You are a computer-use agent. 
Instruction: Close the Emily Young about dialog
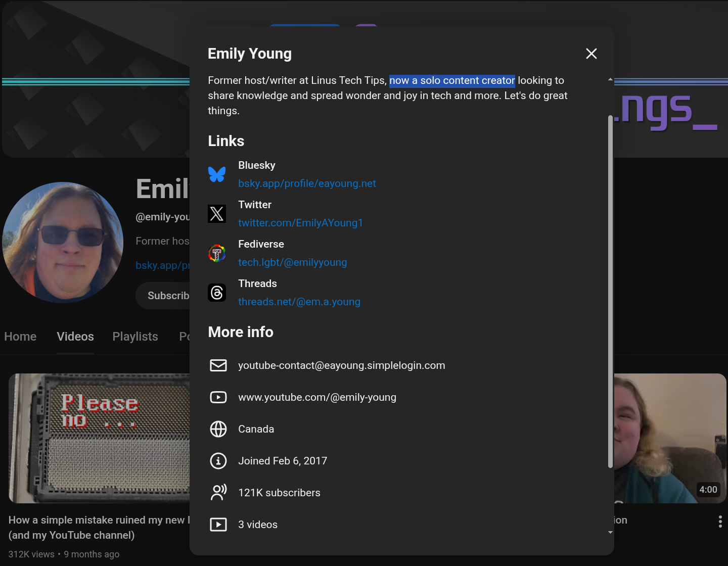click(x=591, y=54)
